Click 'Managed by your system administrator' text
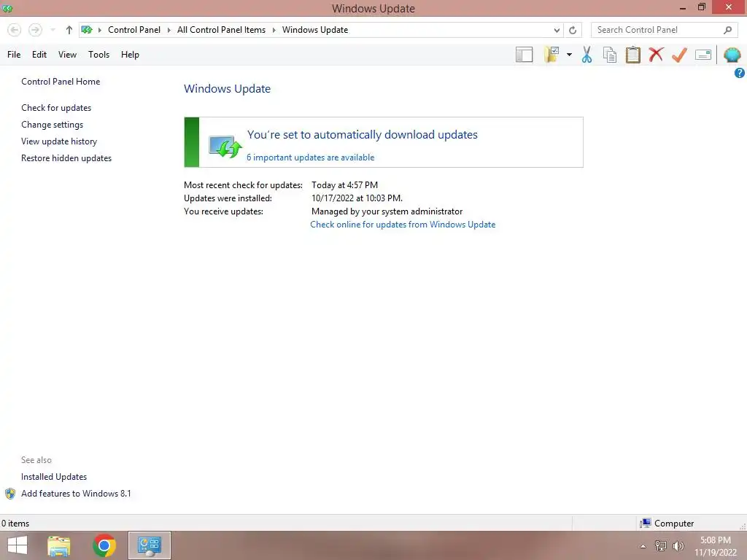The width and height of the screenshot is (747, 560). click(x=387, y=211)
